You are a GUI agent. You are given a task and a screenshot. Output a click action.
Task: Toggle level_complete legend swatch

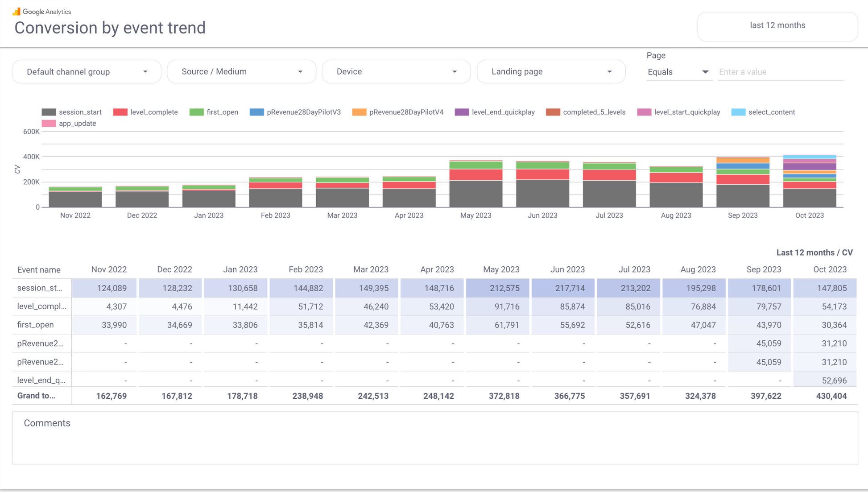(x=120, y=112)
